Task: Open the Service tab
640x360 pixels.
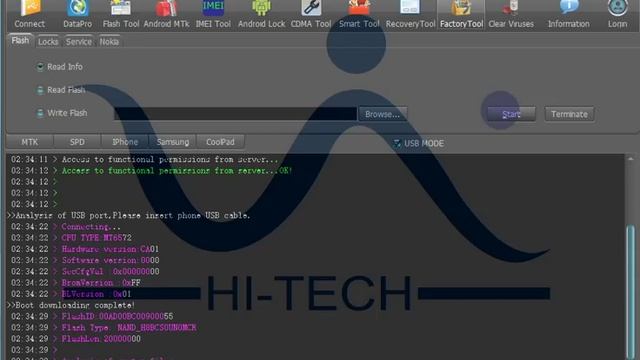Action: coord(79,42)
